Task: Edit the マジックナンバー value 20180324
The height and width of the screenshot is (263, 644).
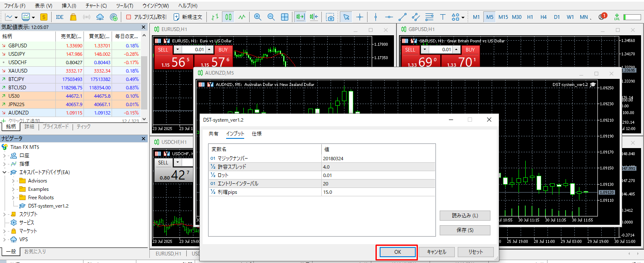Action: tap(378, 159)
